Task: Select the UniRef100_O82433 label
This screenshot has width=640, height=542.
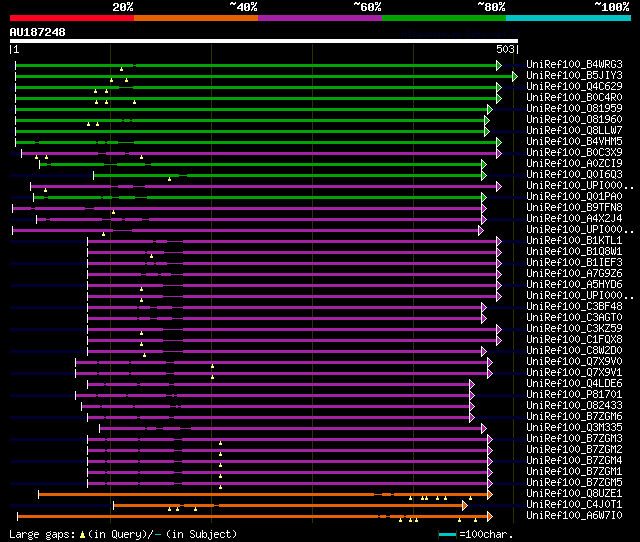Action: [574, 406]
